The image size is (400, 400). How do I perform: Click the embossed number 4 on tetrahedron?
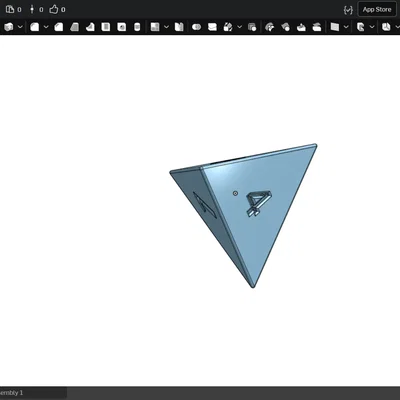pyautogui.click(x=258, y=203)
